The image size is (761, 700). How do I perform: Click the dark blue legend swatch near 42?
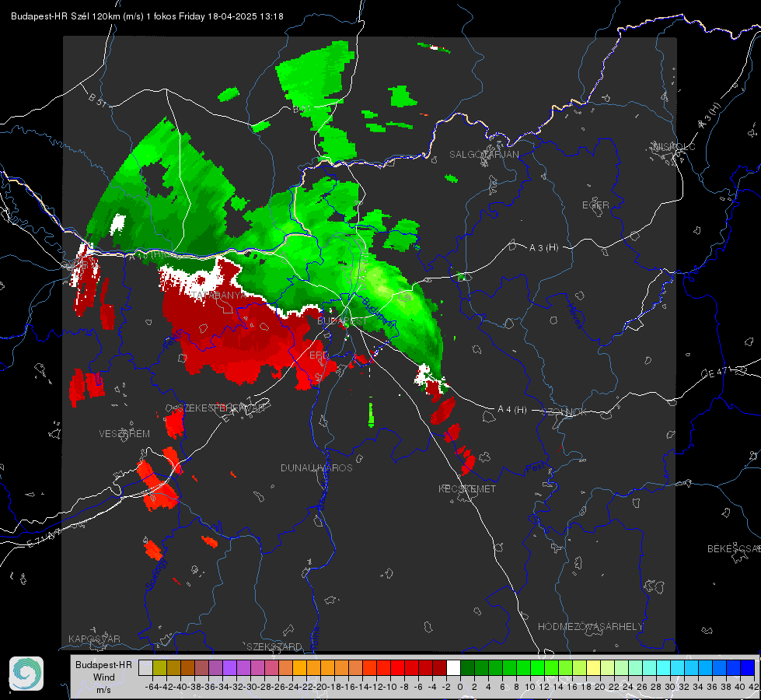point(748,667)
